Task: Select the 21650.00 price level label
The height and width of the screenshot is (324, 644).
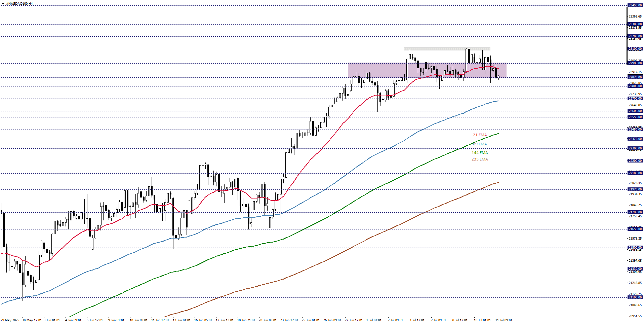Action: pos(635,229)
